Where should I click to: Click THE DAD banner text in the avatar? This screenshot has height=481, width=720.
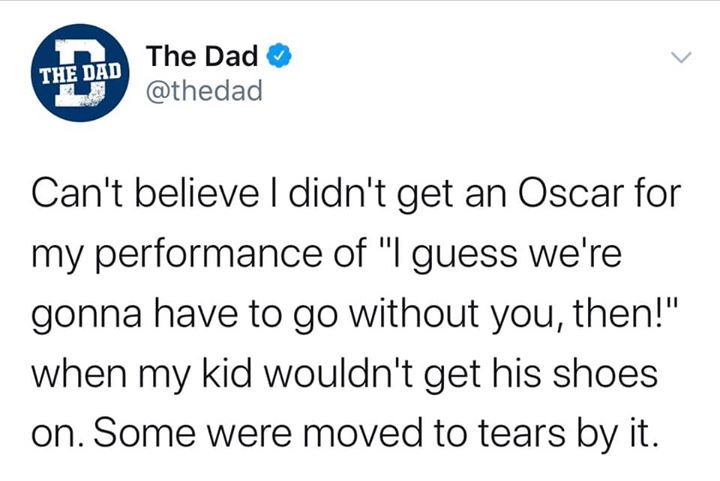point(81,73)
